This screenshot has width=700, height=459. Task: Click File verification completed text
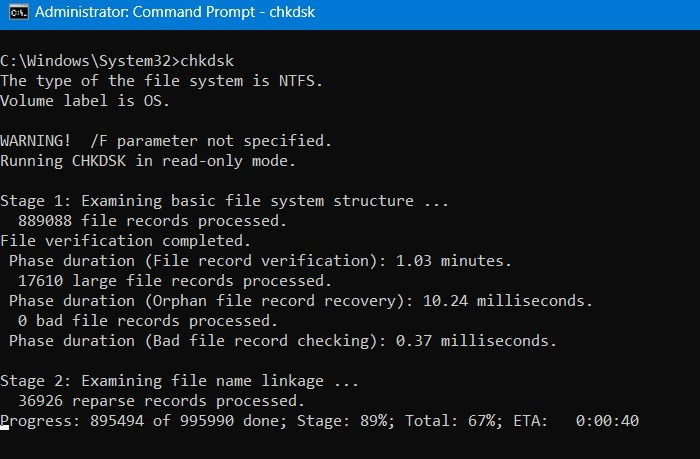click(x=125, y=241)
